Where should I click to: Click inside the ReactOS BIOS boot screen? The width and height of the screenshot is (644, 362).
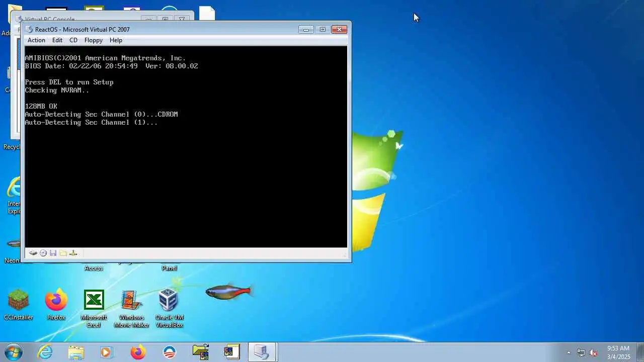186,147
